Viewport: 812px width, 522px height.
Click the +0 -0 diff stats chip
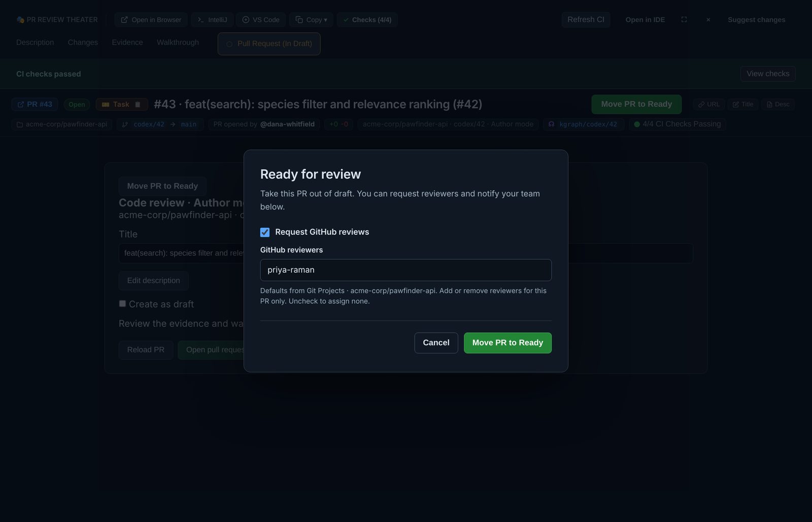pyautogui.click(x=339, y=124)
